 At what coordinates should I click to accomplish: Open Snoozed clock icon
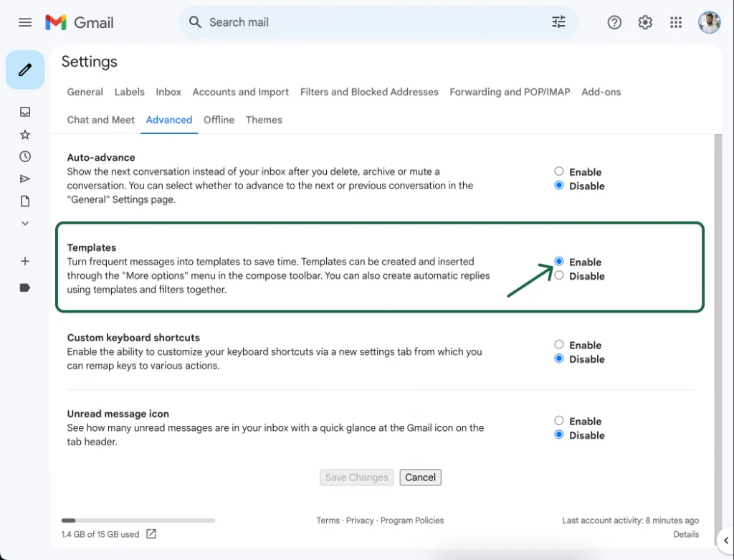pos(25,156)
